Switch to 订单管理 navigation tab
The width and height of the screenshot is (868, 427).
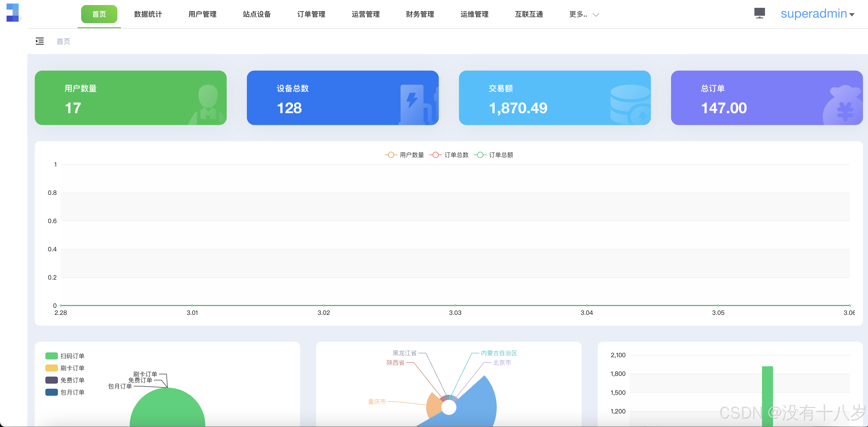[311, 14]
